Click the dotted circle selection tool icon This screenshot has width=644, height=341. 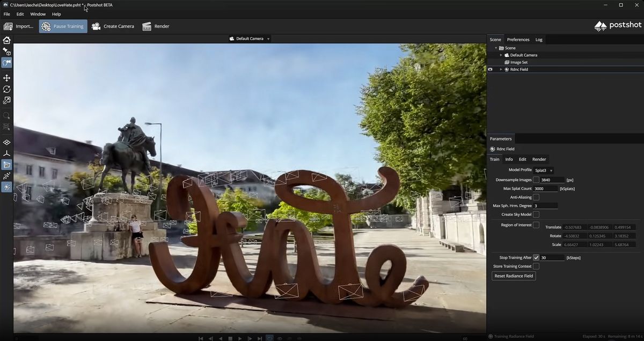(x=6, y=115)
